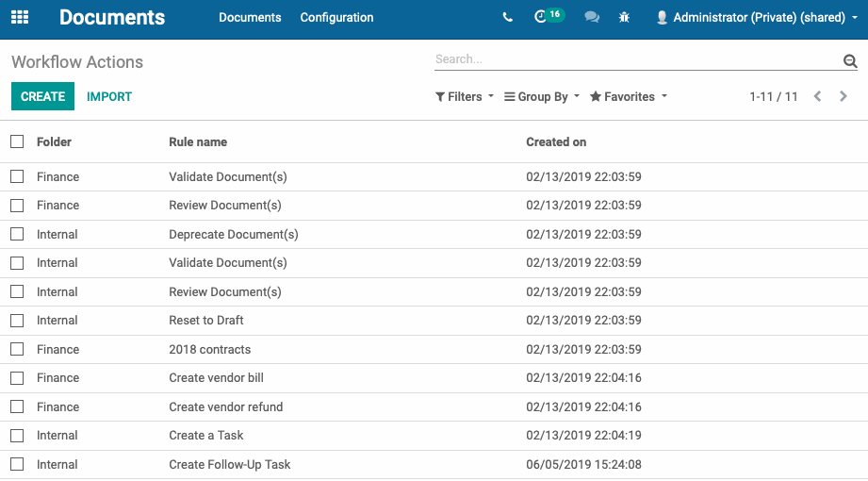Sort by the Created on column header
Screen dimensions: 868x481
click(x=556, y=141)
